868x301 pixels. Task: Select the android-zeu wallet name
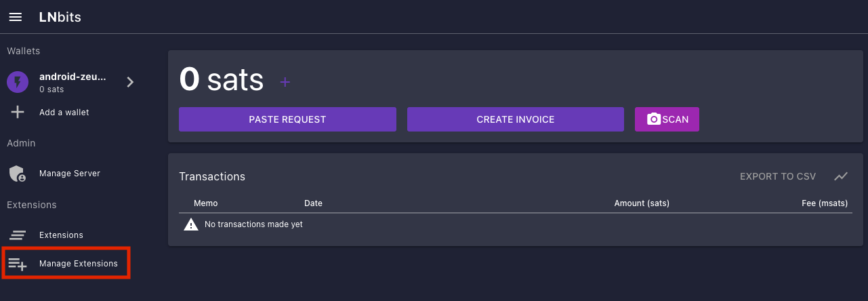pyautogui.click(x=73, y=77)
